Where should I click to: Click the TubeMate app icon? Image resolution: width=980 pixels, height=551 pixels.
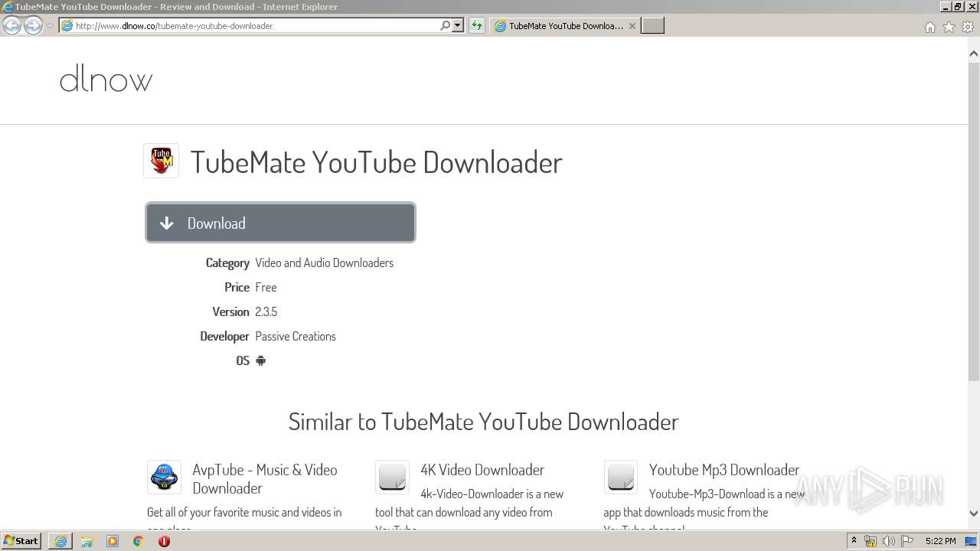[x=161, y=161]
